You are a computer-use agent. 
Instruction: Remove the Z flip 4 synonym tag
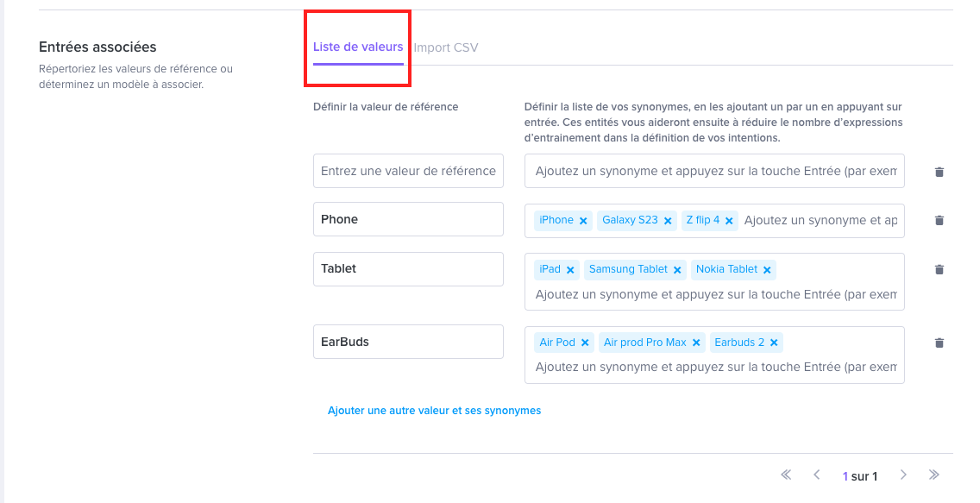point(729,221)
